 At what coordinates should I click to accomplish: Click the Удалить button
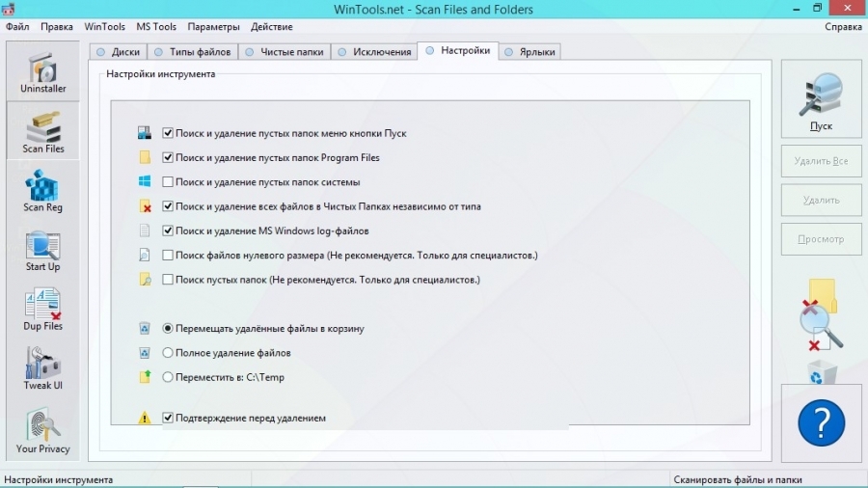coord(821,200)
